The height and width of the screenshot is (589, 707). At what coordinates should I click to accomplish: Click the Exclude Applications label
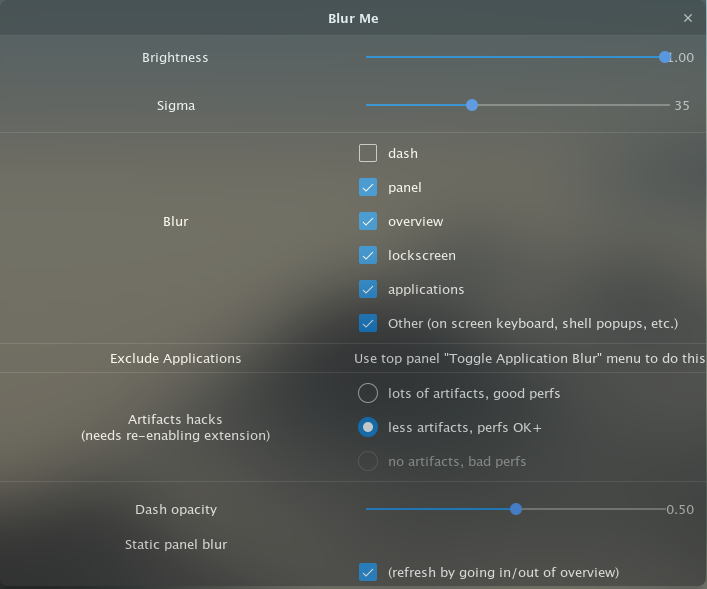175,359
